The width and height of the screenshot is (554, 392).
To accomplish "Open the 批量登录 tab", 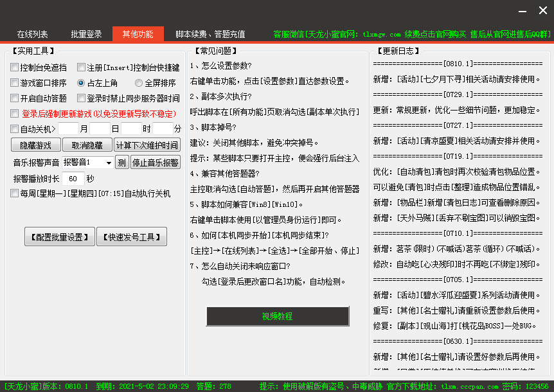I will pos(86,34).
